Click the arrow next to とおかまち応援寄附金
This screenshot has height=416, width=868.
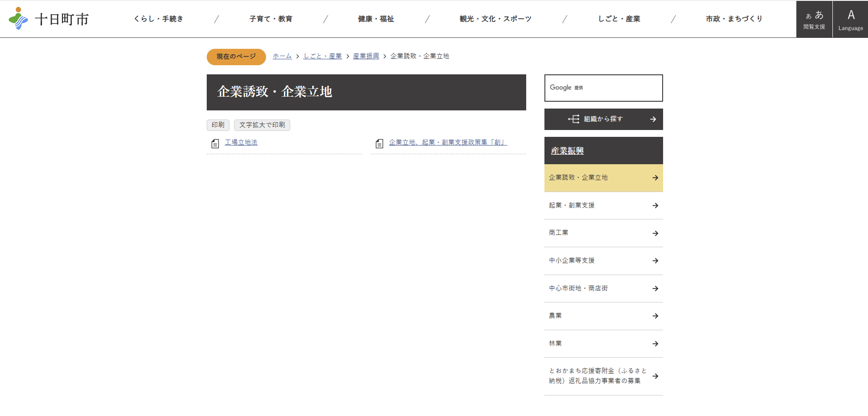click(x=655, y=376)
